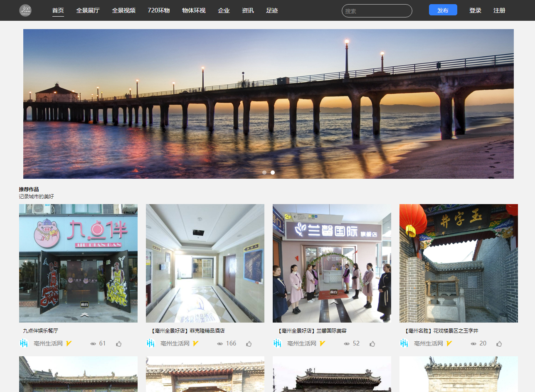Open author avatar on 九点伴娱乐餐厅 card
The width and height of the screenshot is (535, 392).
click(24, 343)
